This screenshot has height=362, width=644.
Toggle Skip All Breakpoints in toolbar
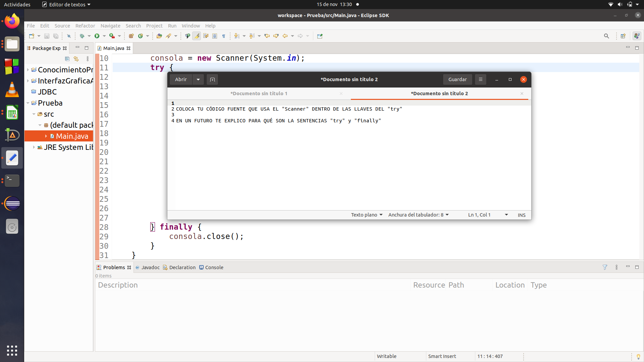[69, 36]
